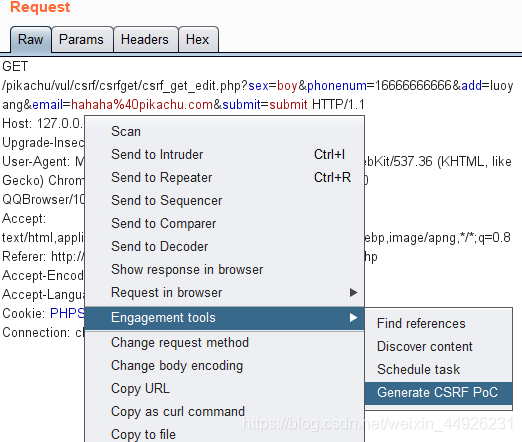Image resolution: width=522 pixels, height=442 pixels.
Task: Select Send to Sequencer
Action: [224, 200]
